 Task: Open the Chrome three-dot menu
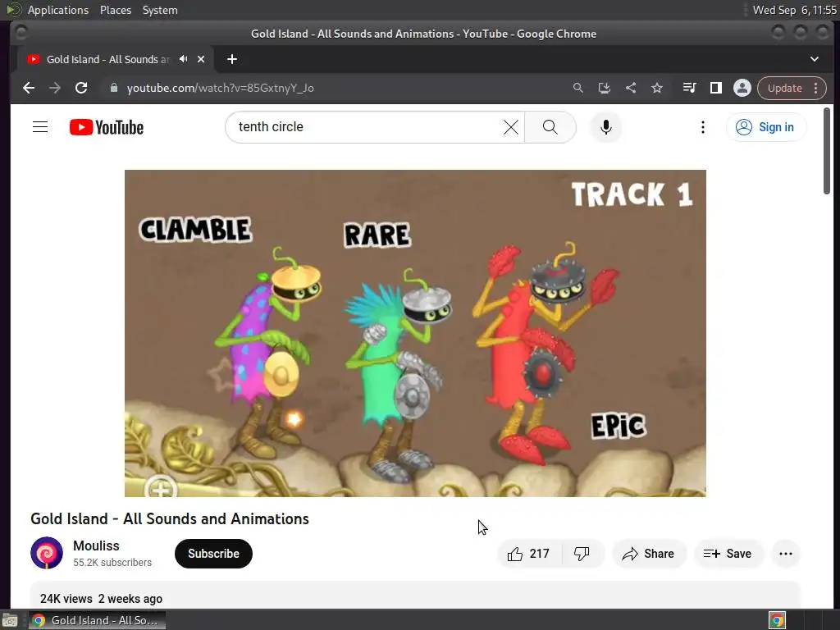point(816,88)
